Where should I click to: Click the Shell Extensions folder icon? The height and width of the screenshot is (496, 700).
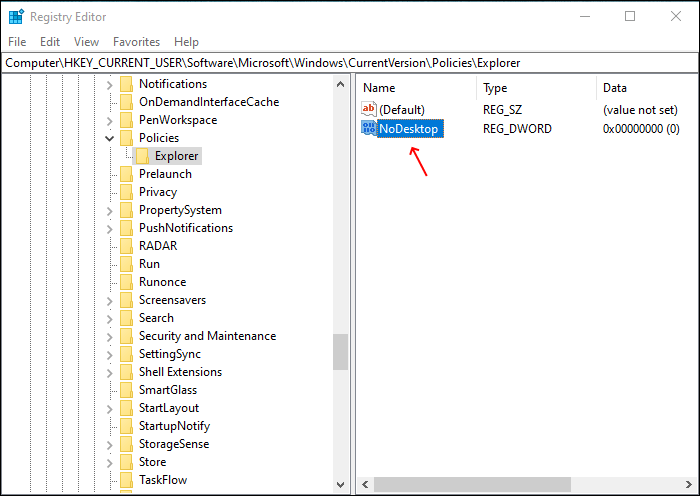tap(126, 372)
